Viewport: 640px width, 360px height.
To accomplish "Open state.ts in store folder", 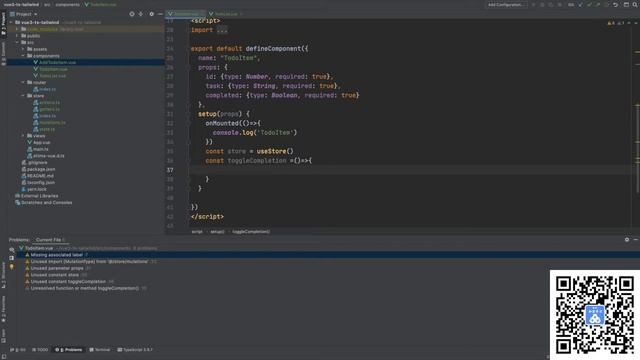I will coord(44,129).
